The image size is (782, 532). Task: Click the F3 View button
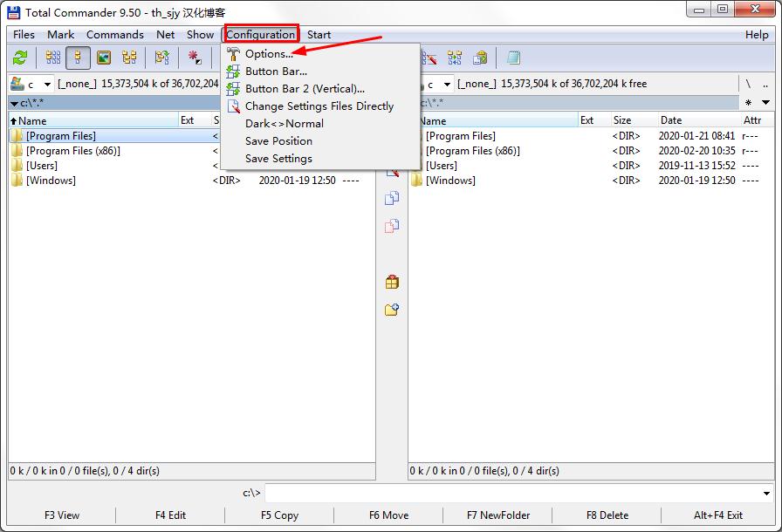[62, 515]
